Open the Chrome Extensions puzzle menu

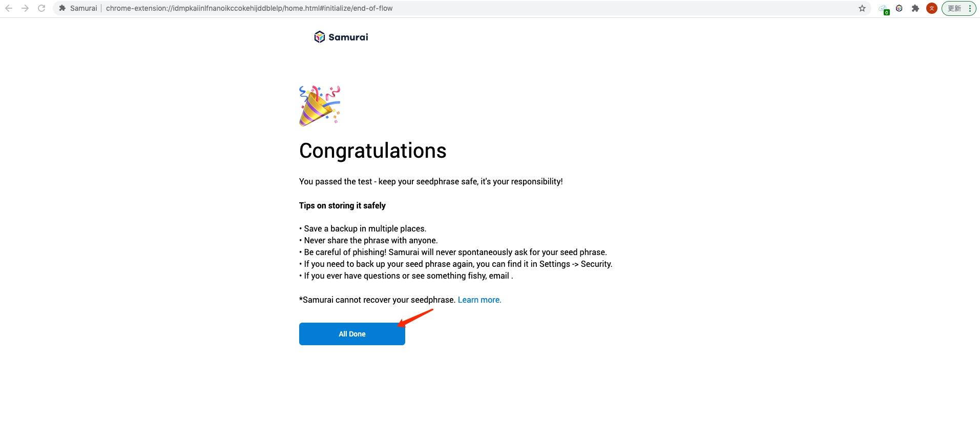[915, 8]
